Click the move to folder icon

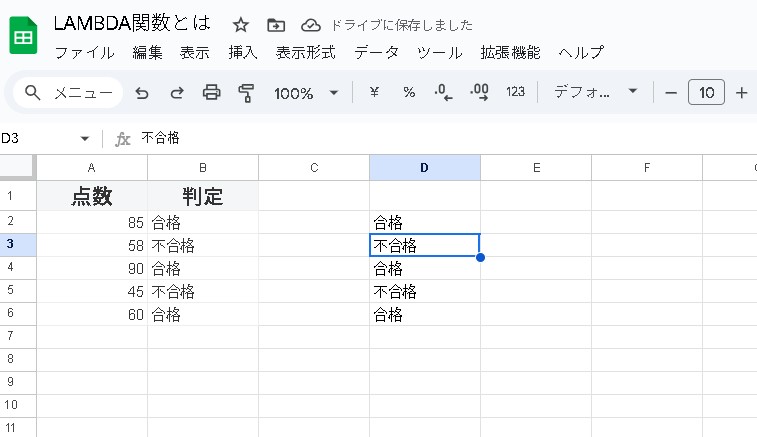(276, 25)
